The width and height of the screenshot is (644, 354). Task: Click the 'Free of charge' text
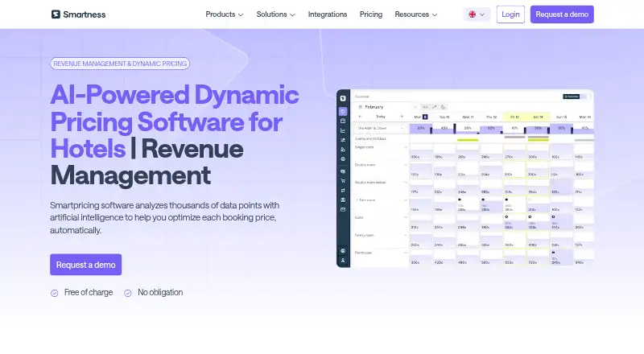89,292
